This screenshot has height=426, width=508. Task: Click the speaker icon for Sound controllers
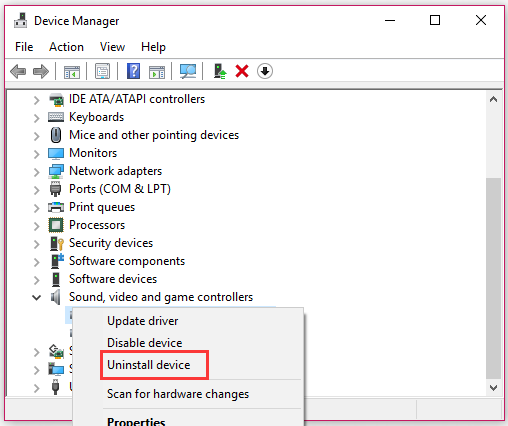pos(56,297)
